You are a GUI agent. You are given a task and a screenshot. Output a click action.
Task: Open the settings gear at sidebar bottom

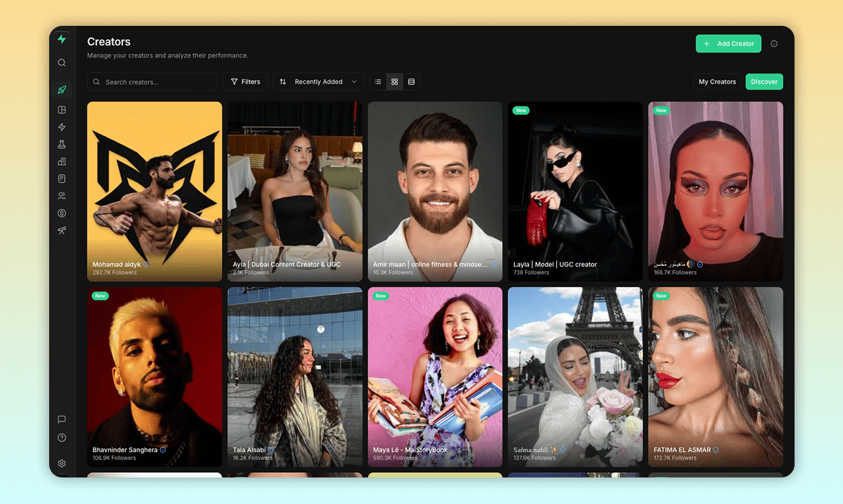(x=62, y=463)
